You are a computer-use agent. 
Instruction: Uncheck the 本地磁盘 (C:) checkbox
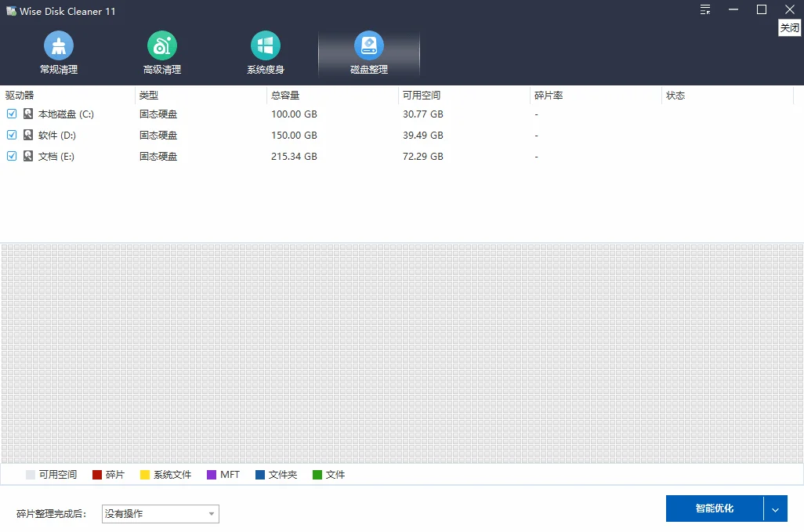click(11, 114)
